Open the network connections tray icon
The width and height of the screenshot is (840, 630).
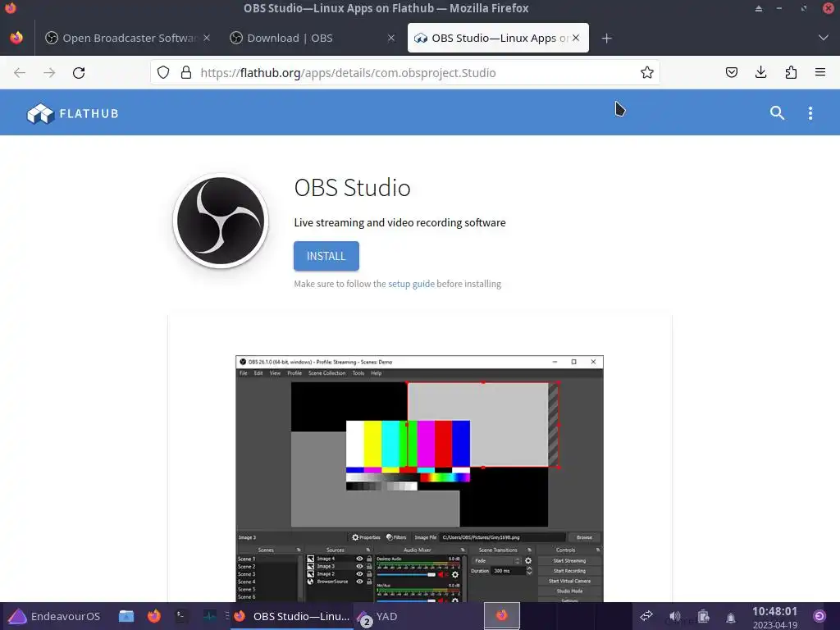[646, 617]
